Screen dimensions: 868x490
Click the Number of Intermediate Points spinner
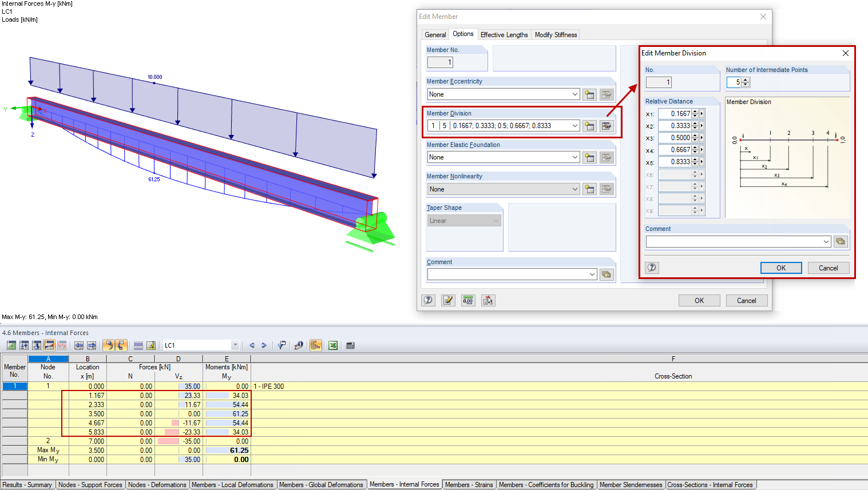746,82
